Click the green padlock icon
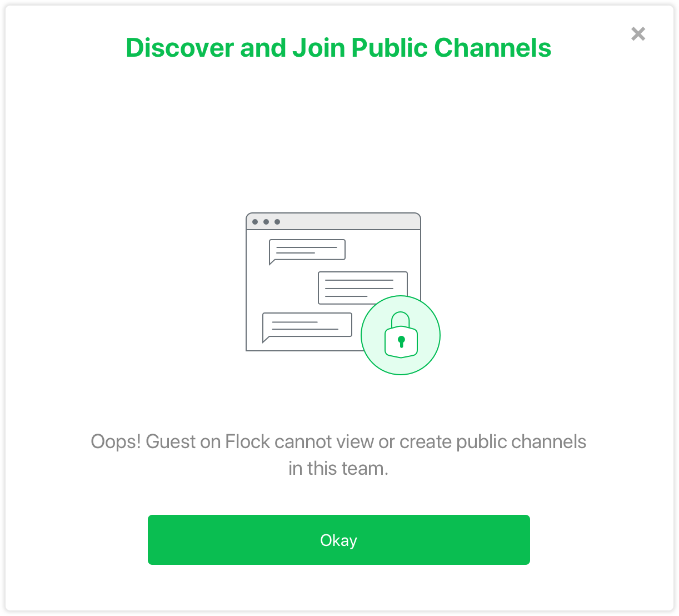Image resolution: width=679 pixels, height=616 pixels. (x=401, y=335)
